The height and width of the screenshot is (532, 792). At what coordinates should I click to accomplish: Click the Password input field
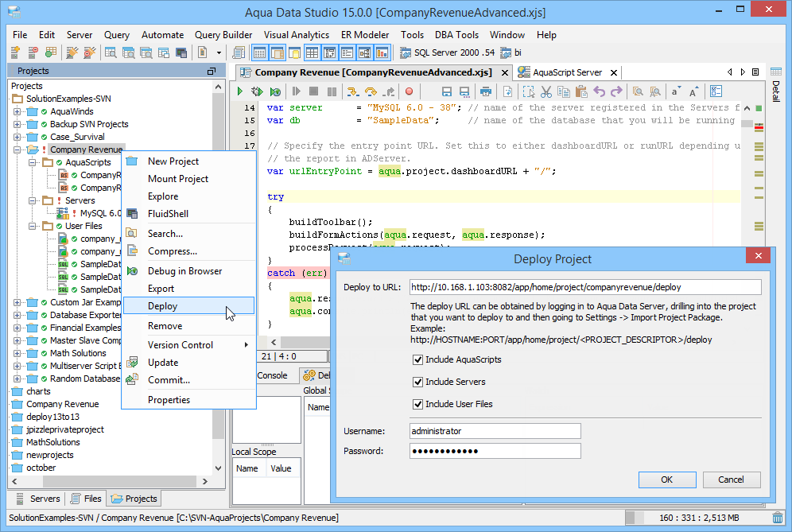[495, 451]
